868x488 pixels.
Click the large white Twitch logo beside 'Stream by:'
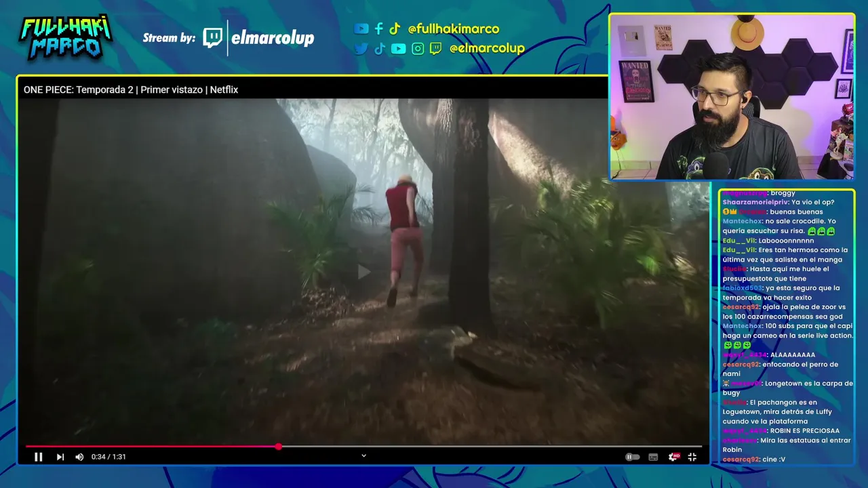pos(213,38)
